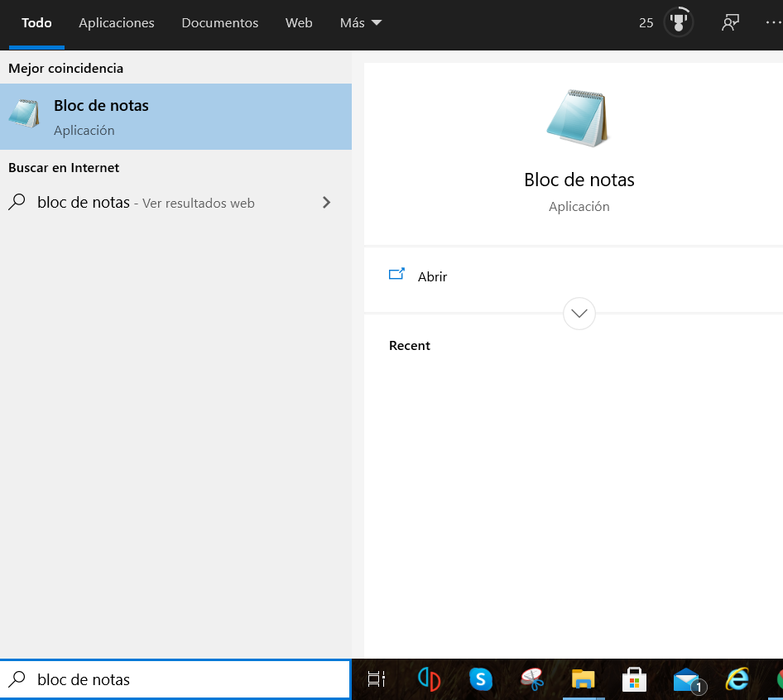Open File Explorer from the taskbar
783x700 pixels.
coord(584,679)
